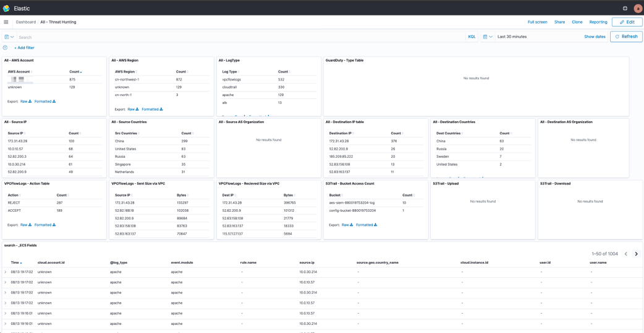The width and height of the screenshot is (644, 333).
Task: Export AWS Region table as Formatted
Action: (x=153, y=110)
